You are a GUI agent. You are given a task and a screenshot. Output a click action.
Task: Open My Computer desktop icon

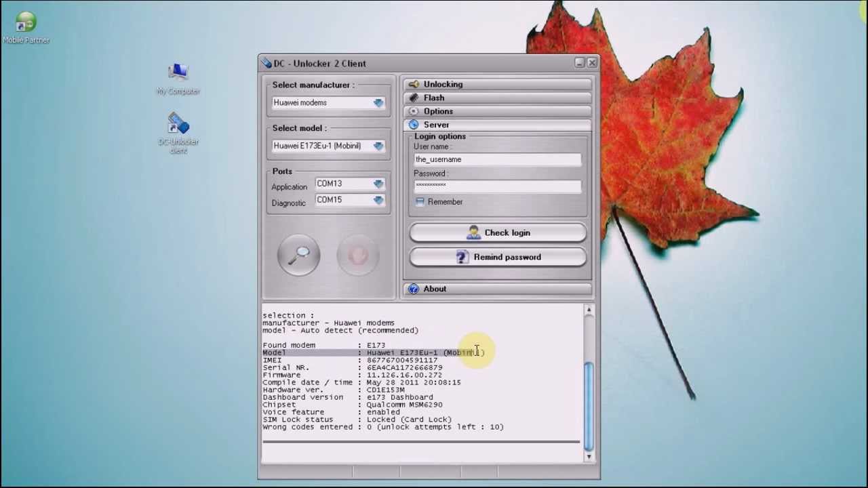[x=178, y=79]
